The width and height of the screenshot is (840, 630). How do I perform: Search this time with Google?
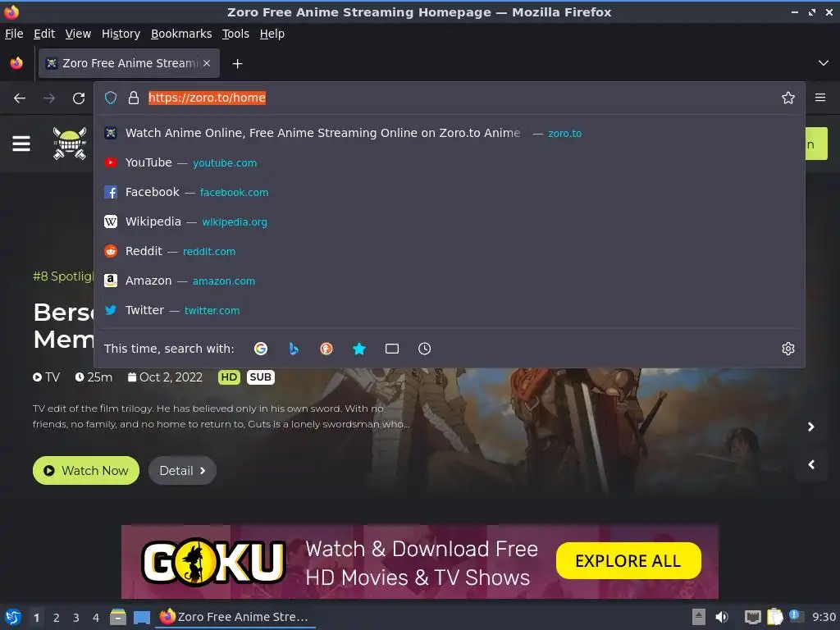(x=260, y=349)
